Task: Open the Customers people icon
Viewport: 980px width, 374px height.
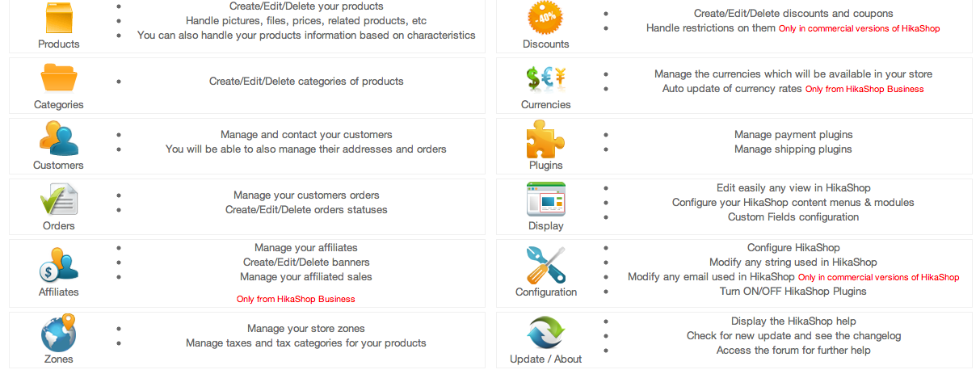Action: point(58,138)
